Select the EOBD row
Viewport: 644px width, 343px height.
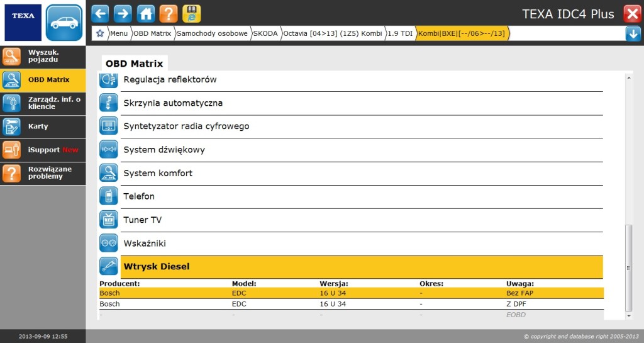coord(352,315)
